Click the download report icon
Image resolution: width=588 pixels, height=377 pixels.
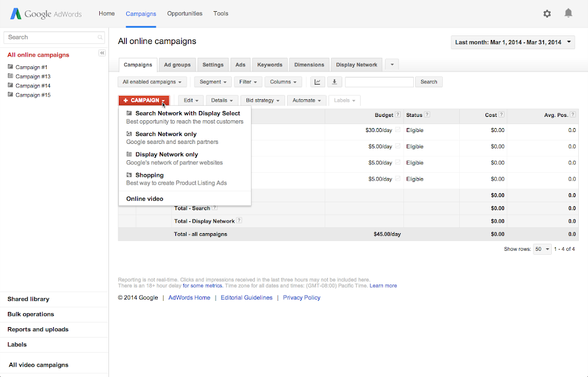click(334, 82)
